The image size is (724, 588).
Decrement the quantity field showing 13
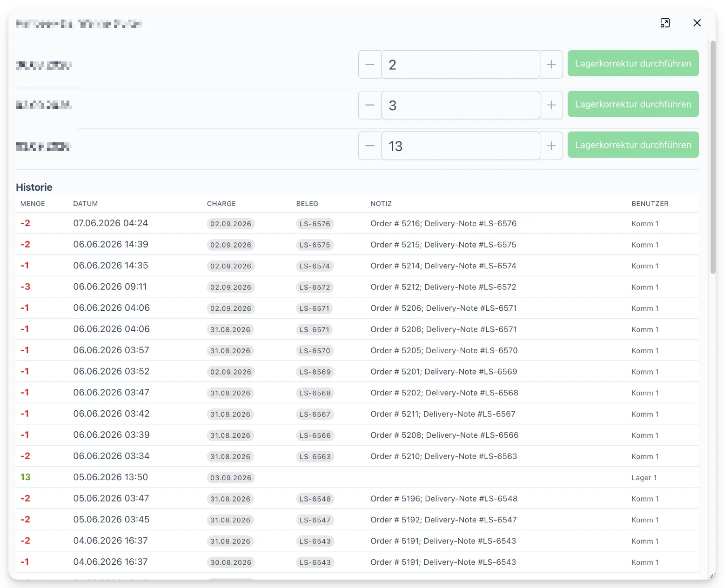370,146
